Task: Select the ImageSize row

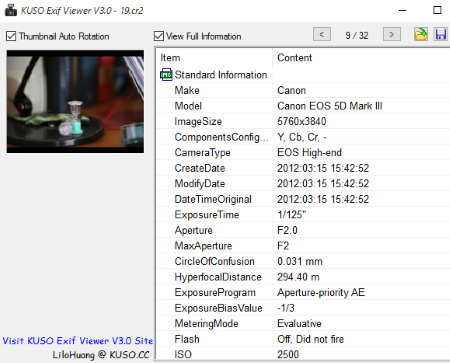Action: coord(303,121)
